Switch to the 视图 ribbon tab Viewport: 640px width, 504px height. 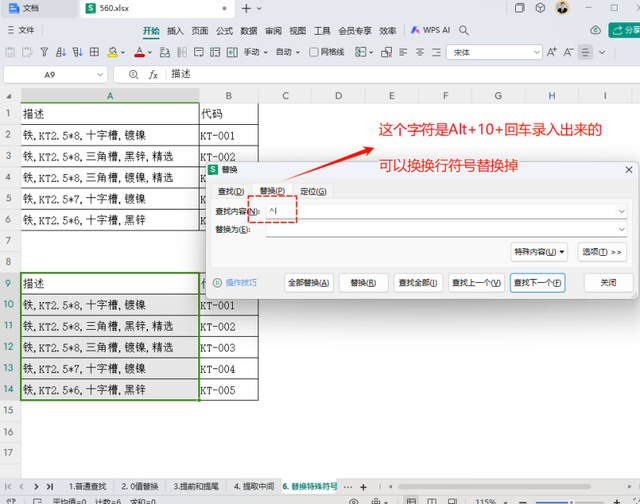[298, 31]
